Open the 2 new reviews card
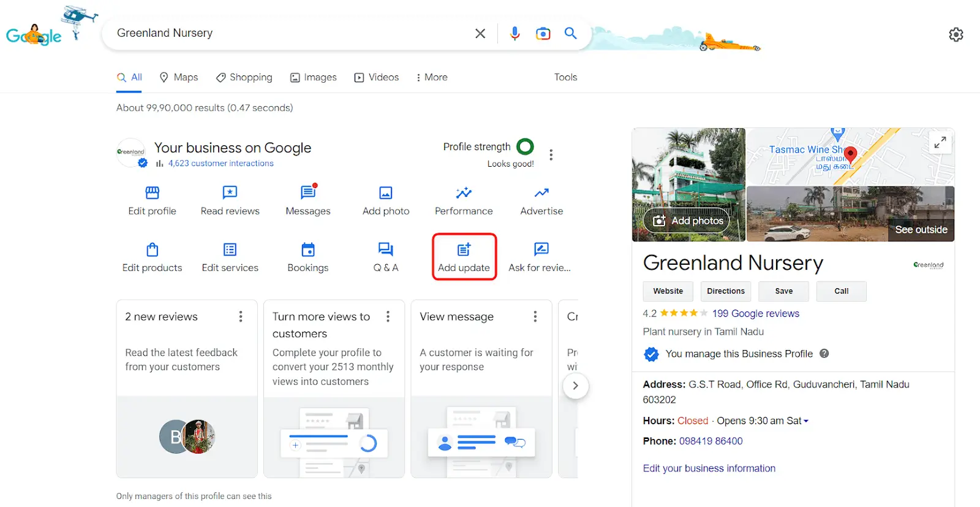This screenshot has width=980, height=507. pos(187,389)
